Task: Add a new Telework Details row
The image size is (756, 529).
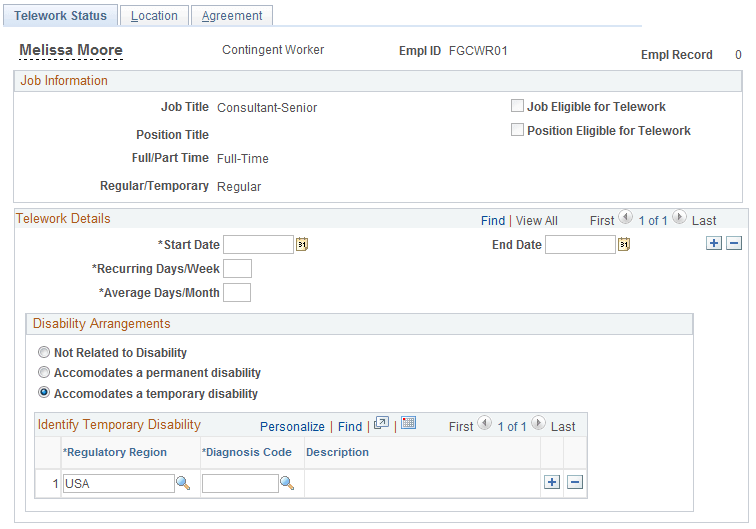Action: click(714, 244)
